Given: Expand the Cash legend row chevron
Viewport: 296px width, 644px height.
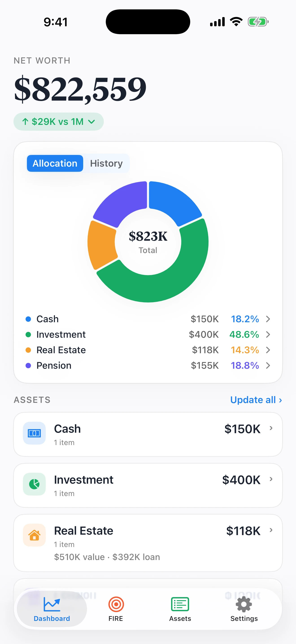Looking at the screenshot, I should coord(268,319).
